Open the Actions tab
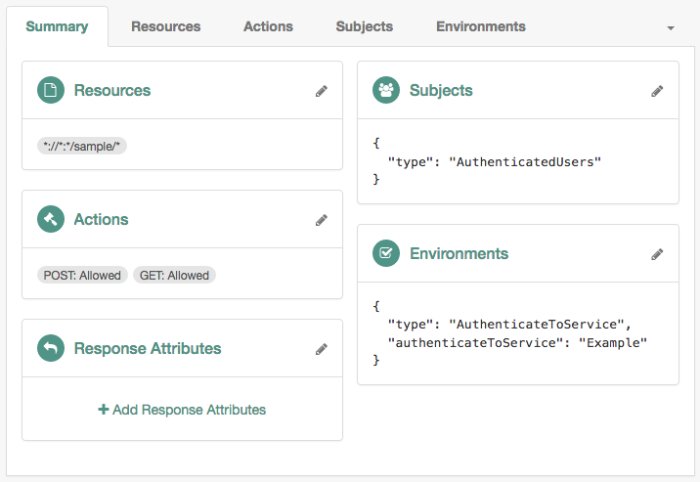 tap(268, 26)
